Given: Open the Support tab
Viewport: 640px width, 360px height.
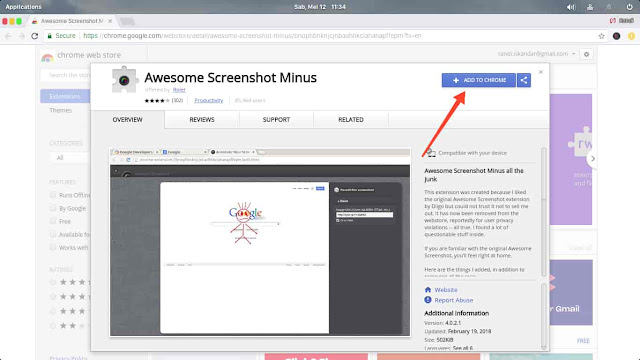Looking at the screenshot, I should point(276,120).
